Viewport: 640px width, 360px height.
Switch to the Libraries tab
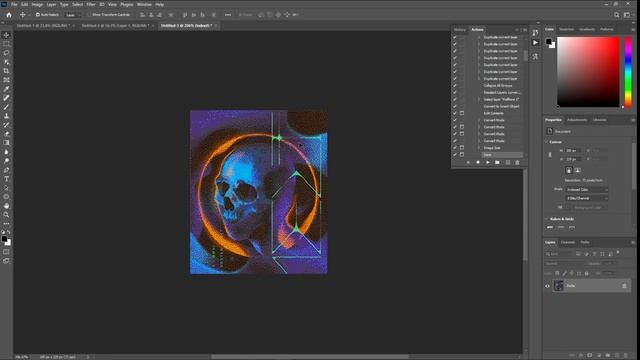click(x=599, y=120)
